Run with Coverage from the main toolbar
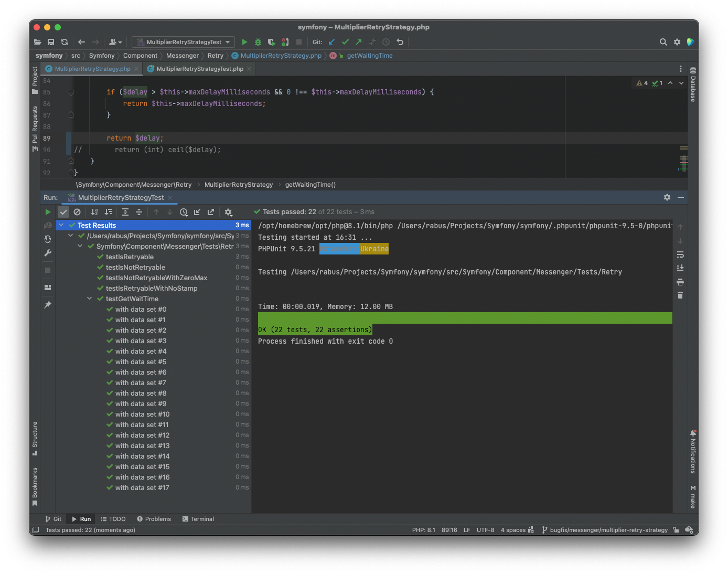 (x=271, y=42)
